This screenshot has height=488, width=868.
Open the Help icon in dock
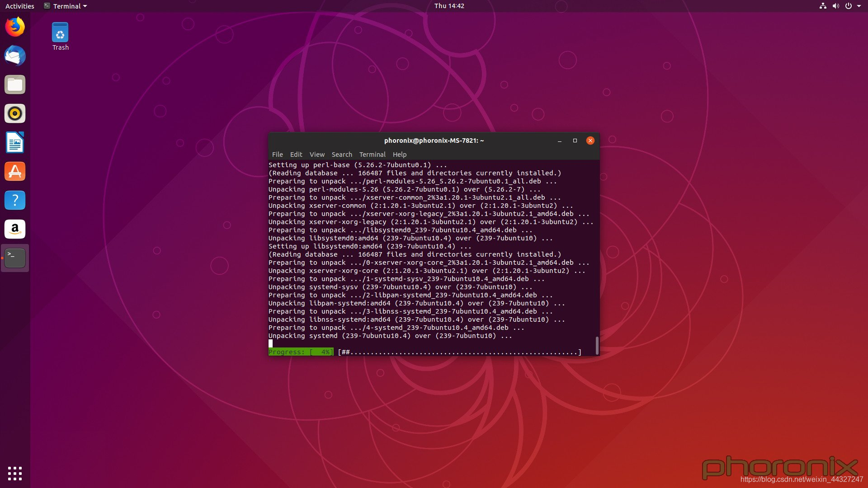(x=15, y=200)
